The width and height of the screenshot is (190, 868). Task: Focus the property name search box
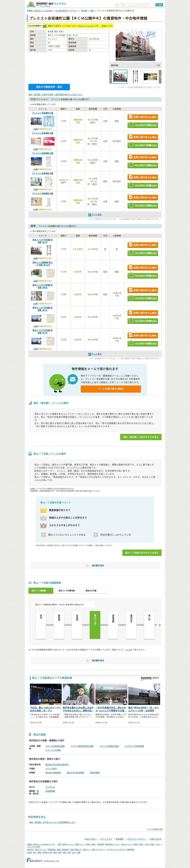coord(134,5)
